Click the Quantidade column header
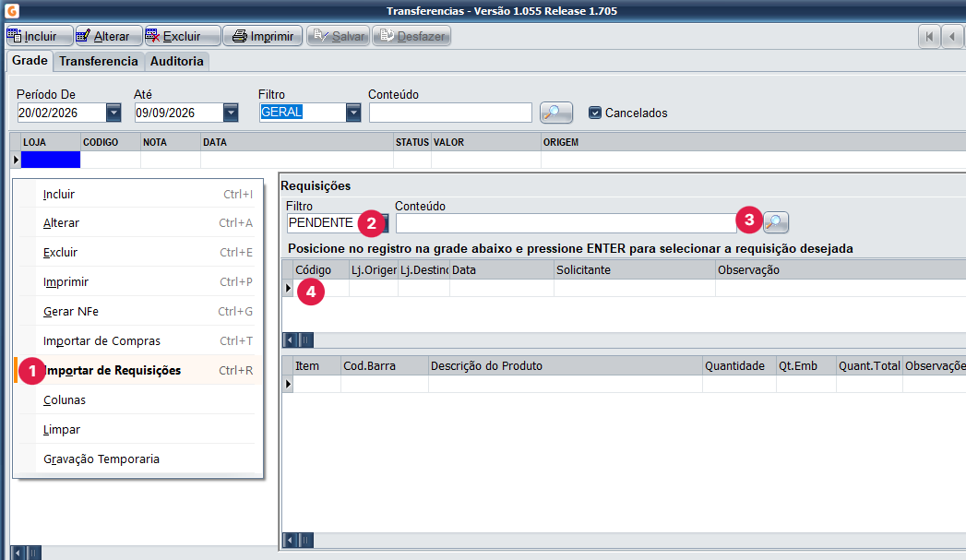966x560 pixels. coord(739,366)
